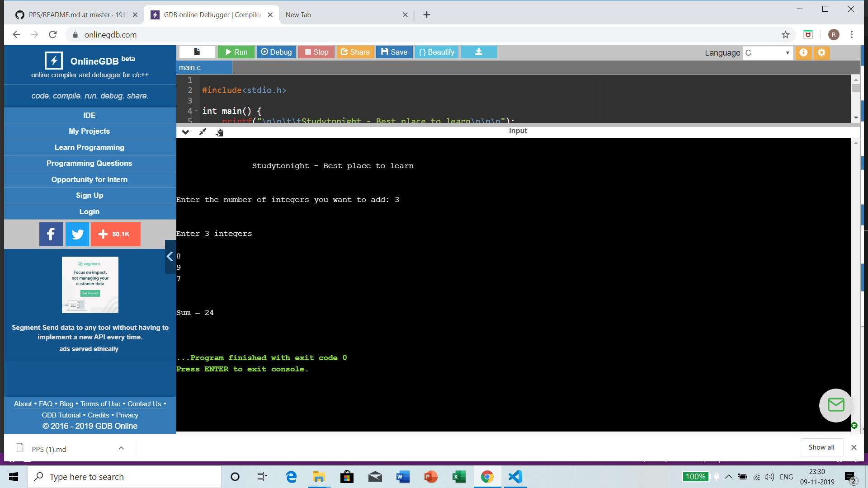Collapse the console with chevron down
The width and height of the screenshot is (868, 488).
point(185,132)
